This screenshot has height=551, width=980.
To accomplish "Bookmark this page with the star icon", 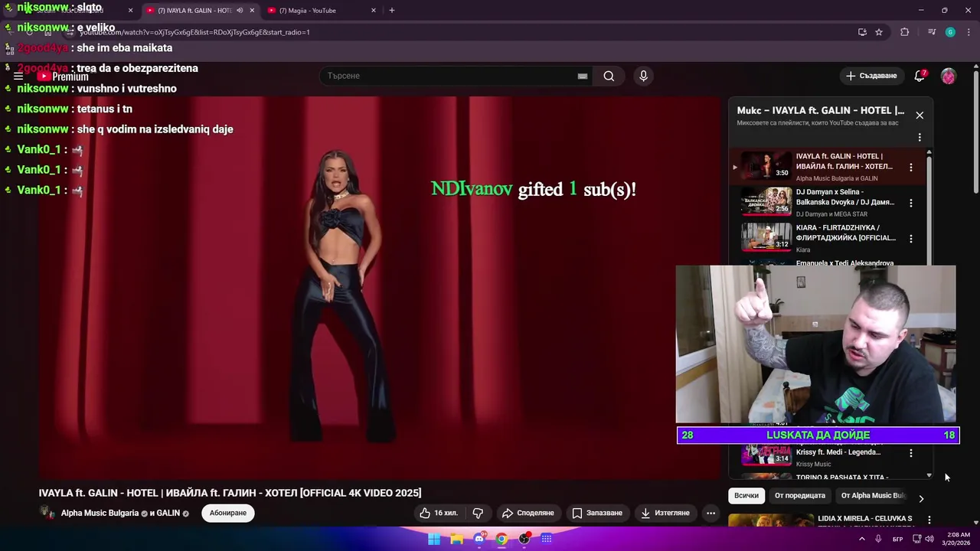I will click(x=879, y=32).
